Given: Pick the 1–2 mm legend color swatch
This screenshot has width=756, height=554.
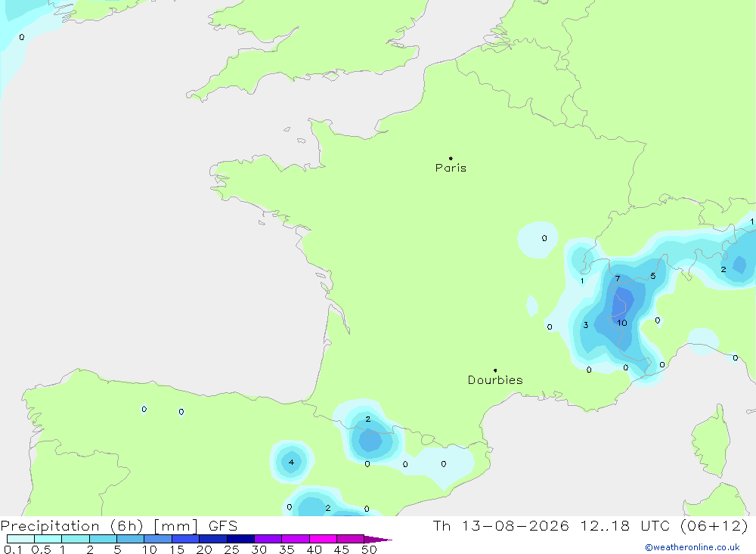Looking at the screenshot, I should coord(76,539).
